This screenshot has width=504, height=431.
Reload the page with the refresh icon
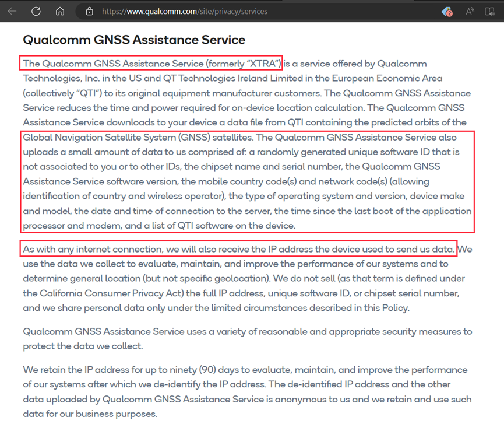[x=36, y=12]
